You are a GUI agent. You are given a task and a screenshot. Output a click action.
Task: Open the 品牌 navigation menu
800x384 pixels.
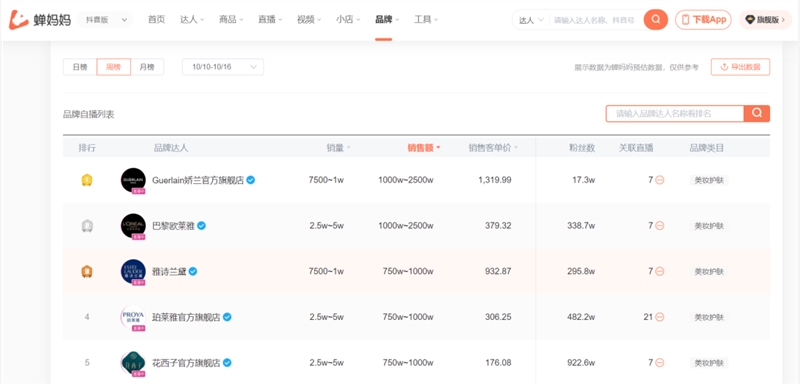(387, 20)
